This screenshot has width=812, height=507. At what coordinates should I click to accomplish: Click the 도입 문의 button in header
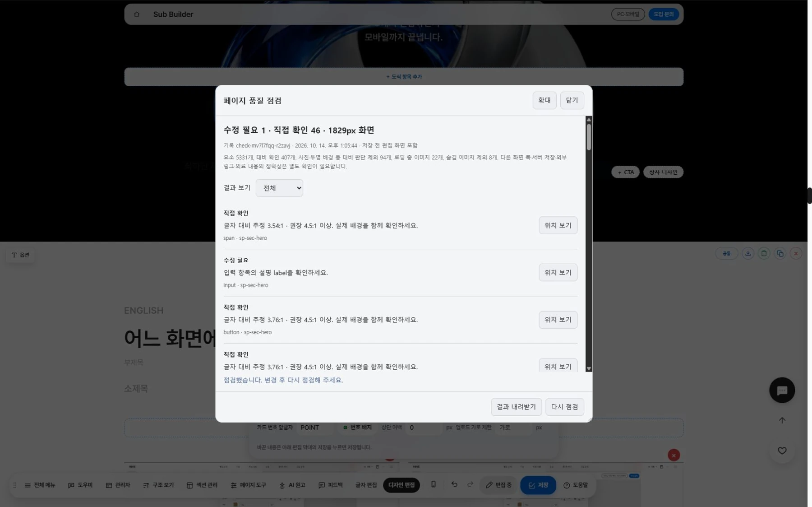(x=664, y=14)
